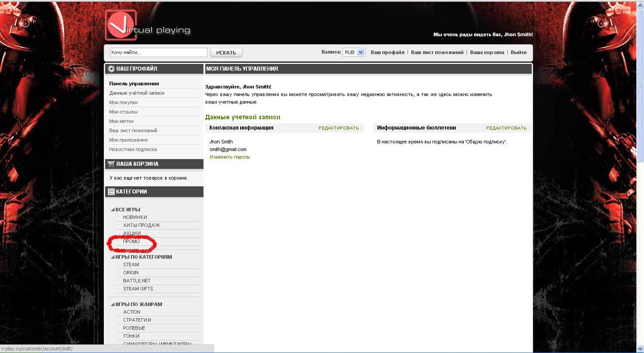Click the cart icon in Ваша корзина header
Viewport: 644px width, 353px height.
tap(111, 164)
